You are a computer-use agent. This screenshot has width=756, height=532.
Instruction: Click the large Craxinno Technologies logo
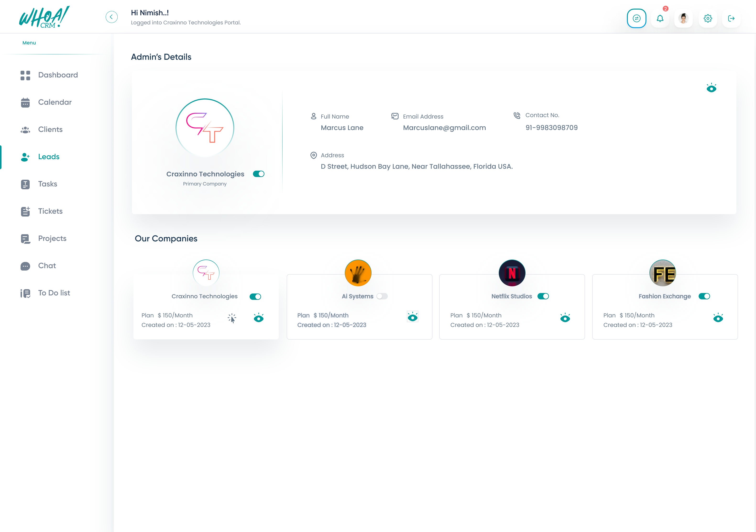[205, 128]
